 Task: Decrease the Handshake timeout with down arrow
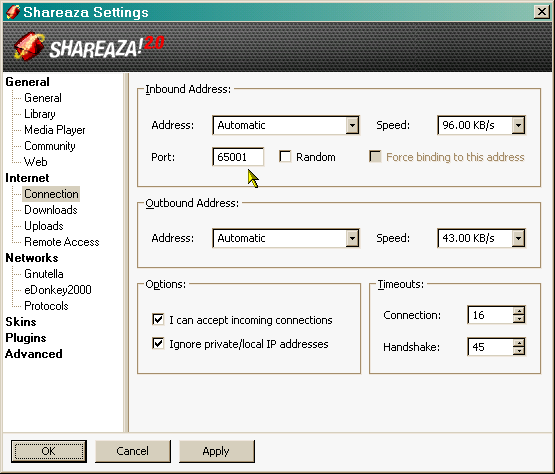point(519,351)
